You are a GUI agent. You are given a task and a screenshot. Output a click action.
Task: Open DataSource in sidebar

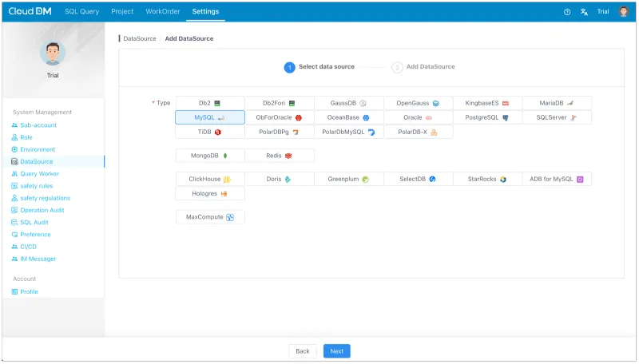click(36, 161)
